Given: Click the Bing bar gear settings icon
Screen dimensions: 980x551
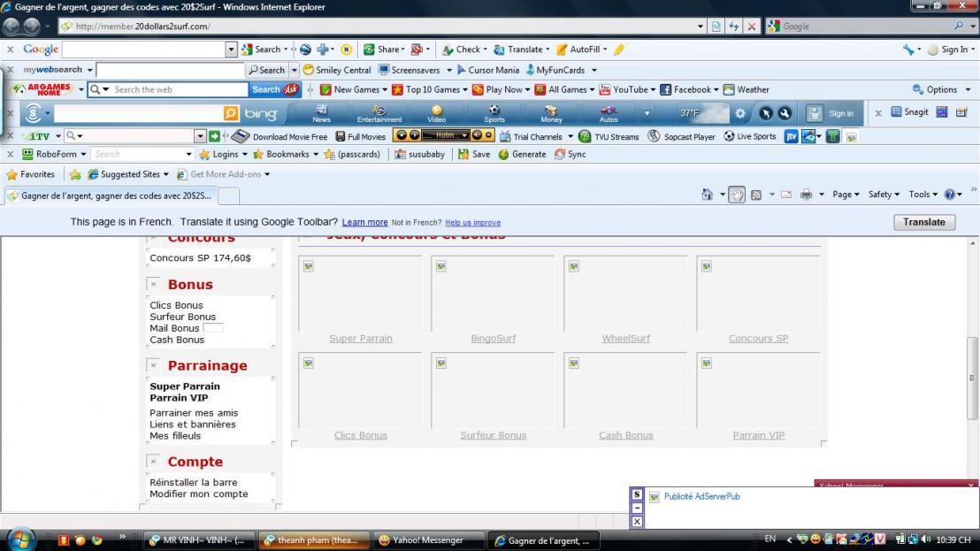Looking at the screenshot, I should pos(740,113).
